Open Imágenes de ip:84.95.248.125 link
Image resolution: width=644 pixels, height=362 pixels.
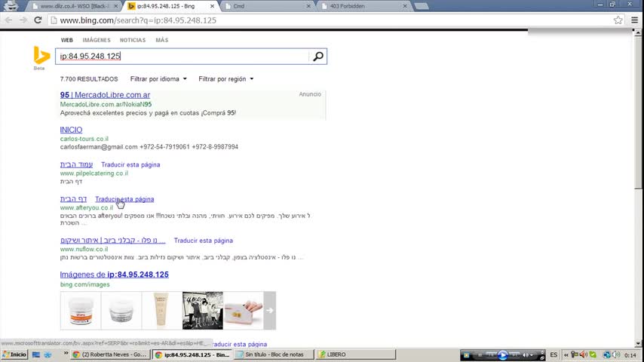(114, 275)
